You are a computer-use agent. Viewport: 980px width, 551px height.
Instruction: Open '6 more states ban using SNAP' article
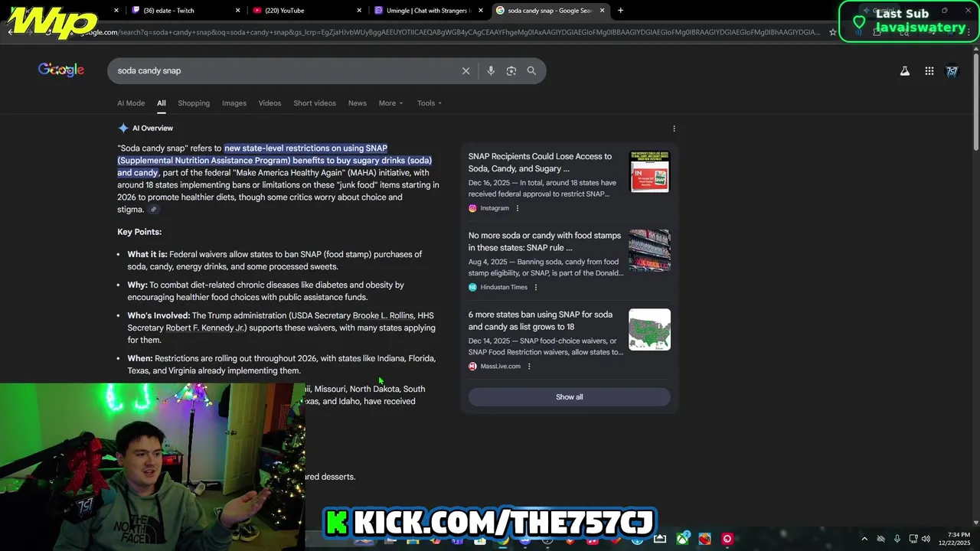(x=541, y=320)
